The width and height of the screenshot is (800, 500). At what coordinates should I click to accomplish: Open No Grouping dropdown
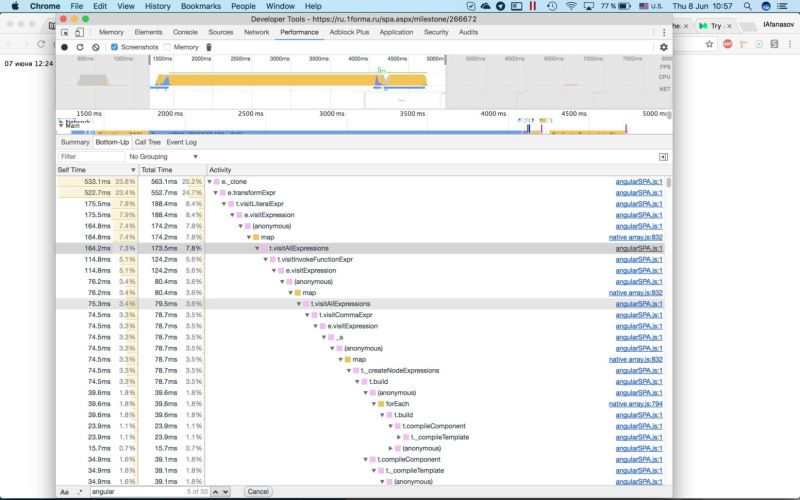coord(163,157)
